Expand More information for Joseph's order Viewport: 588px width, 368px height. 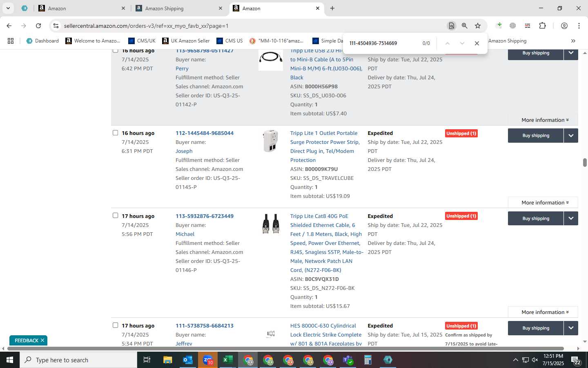click(x=545, y=203)
